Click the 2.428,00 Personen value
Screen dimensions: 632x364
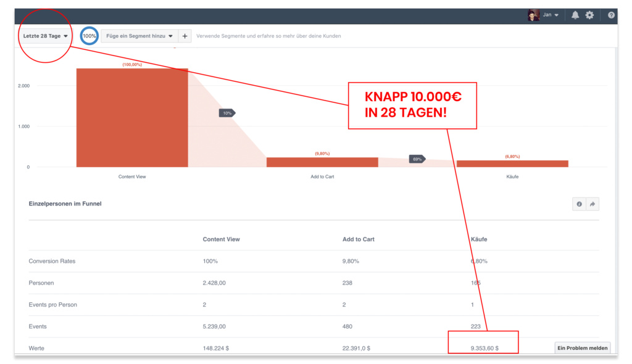(214, 283)
